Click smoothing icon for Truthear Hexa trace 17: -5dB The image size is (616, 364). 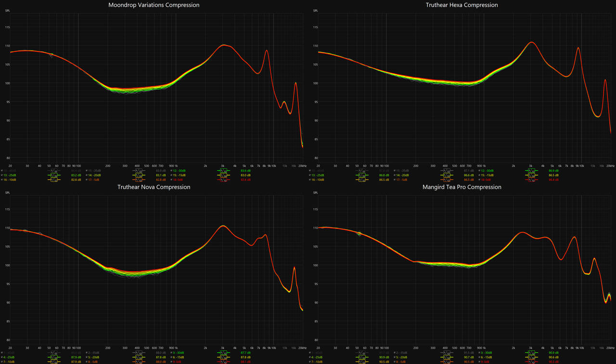(447, 180)
